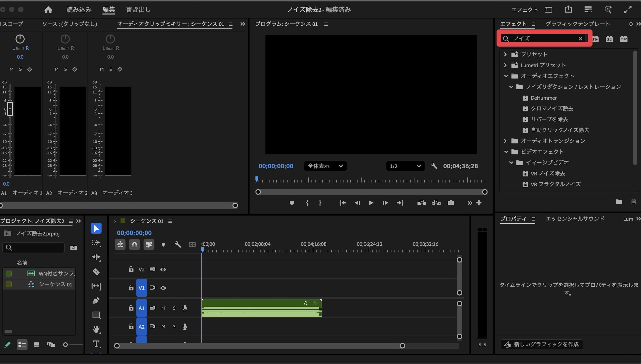
Task: Select the Razor tool
Action: [96, 272]
